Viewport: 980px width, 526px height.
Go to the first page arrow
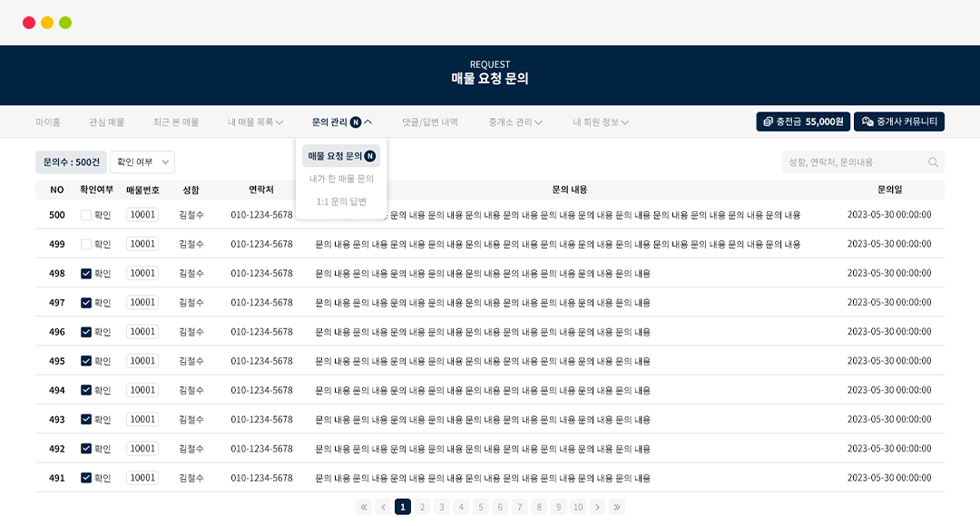pyautogui.click(x=364, y=507)
